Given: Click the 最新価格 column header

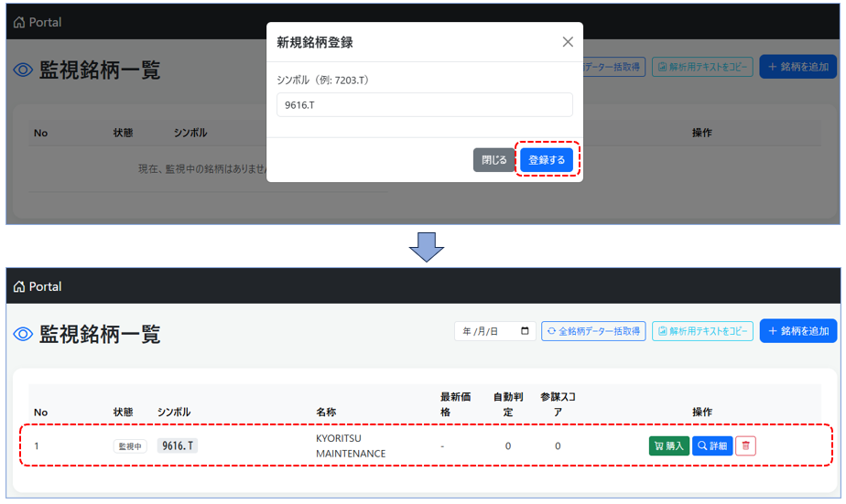Looking at the screenshot, I should click(455, 404).
